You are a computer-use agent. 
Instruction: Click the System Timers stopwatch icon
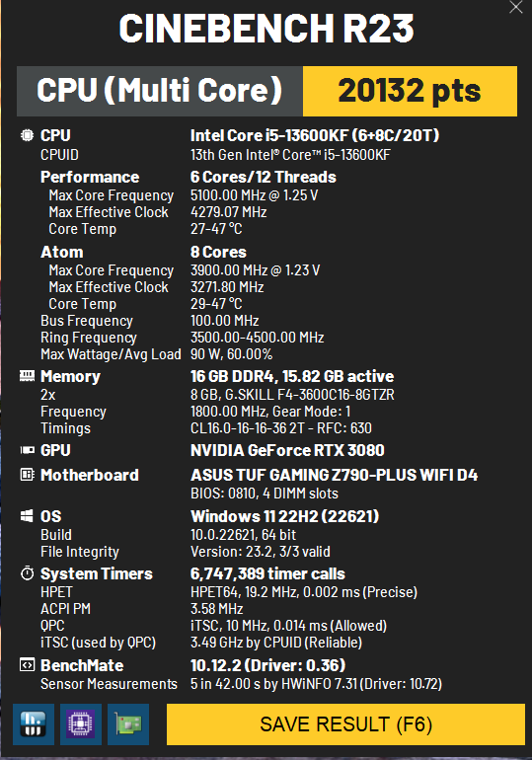(27, 573)
